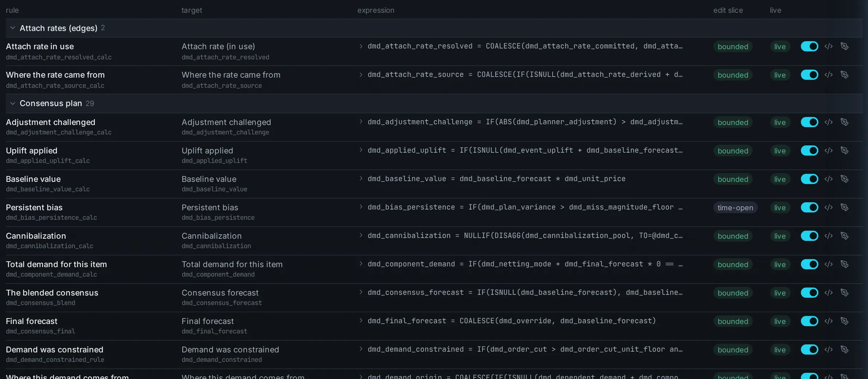The width and height of the screenshot is (868, 379).
Task: Open code view for Where the rate came from
Action: point(829,75)
